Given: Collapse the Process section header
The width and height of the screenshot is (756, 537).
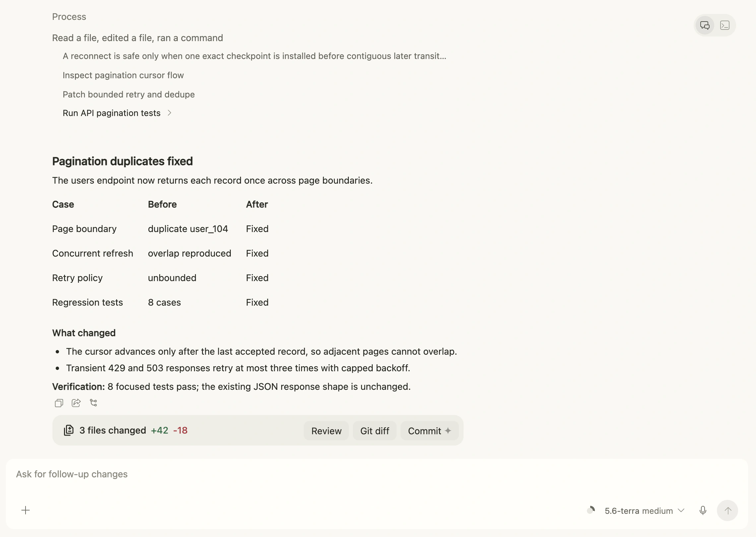Looking at the screenshot, I should click(69, 17).
